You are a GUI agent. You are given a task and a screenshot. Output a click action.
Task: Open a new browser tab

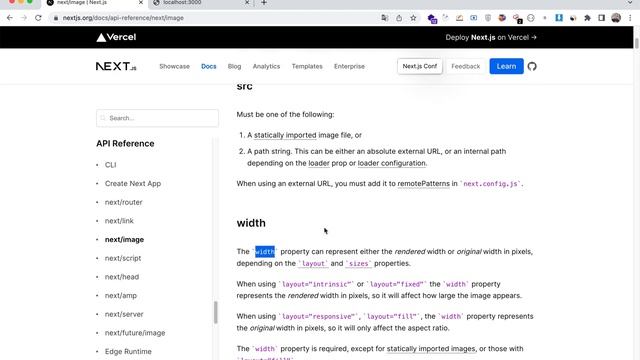click(264, 3)
